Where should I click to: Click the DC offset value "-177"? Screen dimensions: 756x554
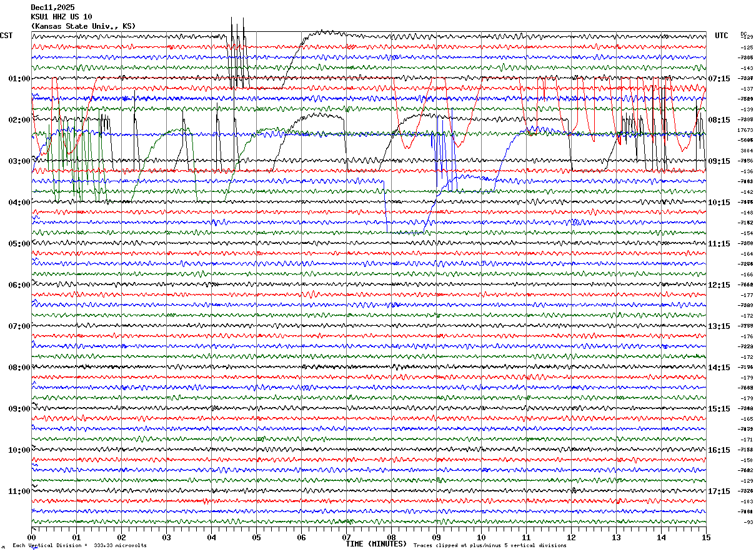pos(747,295)
